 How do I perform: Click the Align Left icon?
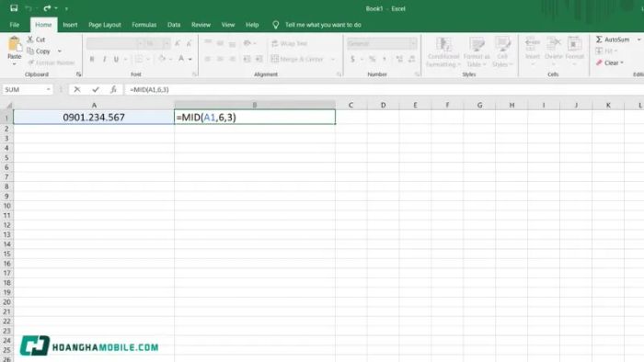pos(208,60)
